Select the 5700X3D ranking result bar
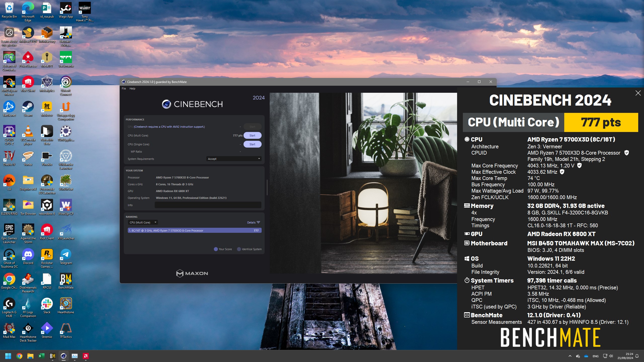This screenshot has height=362, width=644. [194, 231]
